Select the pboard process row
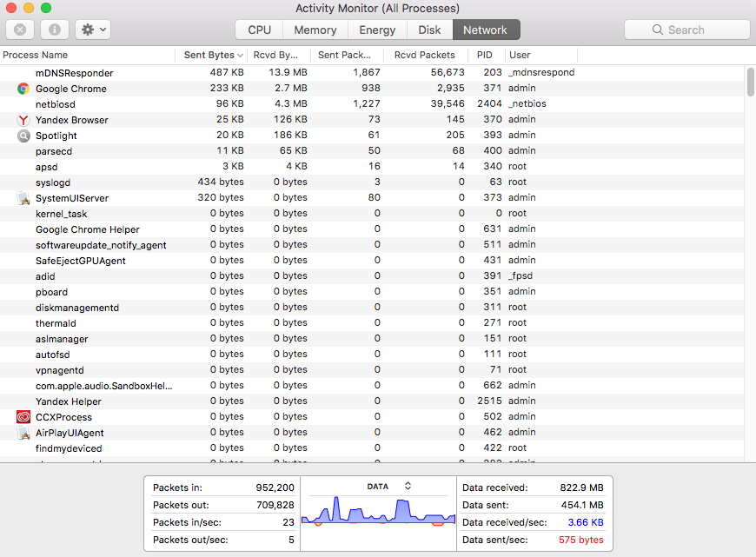This screenshot has height=557, width=756. pyautogui.click(x=371, y=292)
